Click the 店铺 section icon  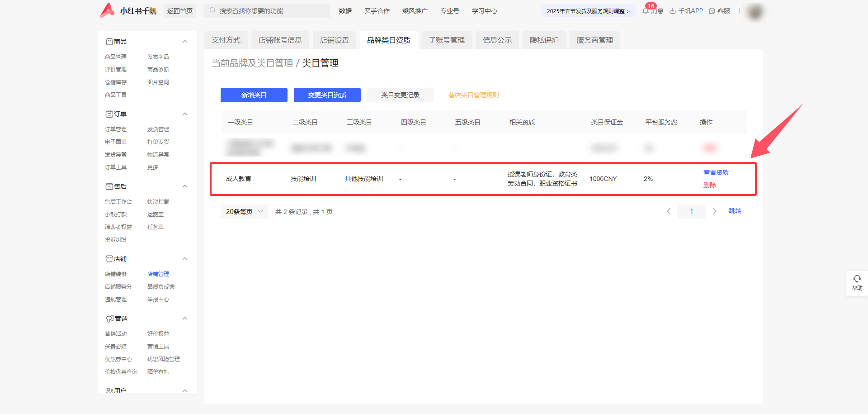pyautogui.click(x=109, y=259)
